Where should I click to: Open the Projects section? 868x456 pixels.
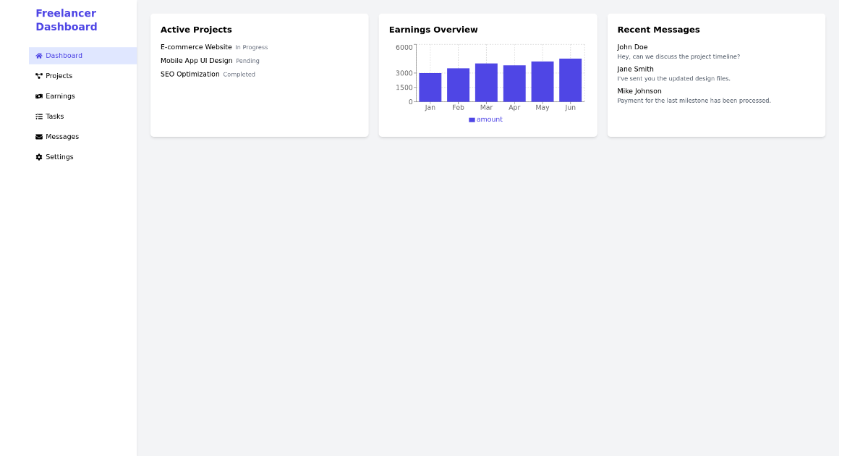(59, 75)
